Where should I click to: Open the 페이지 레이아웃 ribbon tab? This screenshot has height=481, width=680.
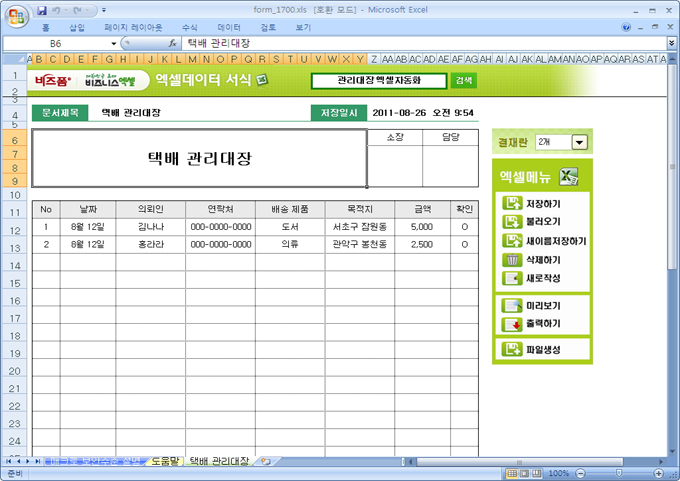(x=133, y=28)
